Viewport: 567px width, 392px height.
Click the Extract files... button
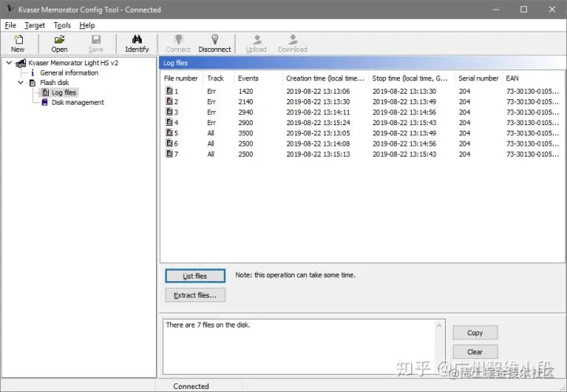(x=195, y=295)
